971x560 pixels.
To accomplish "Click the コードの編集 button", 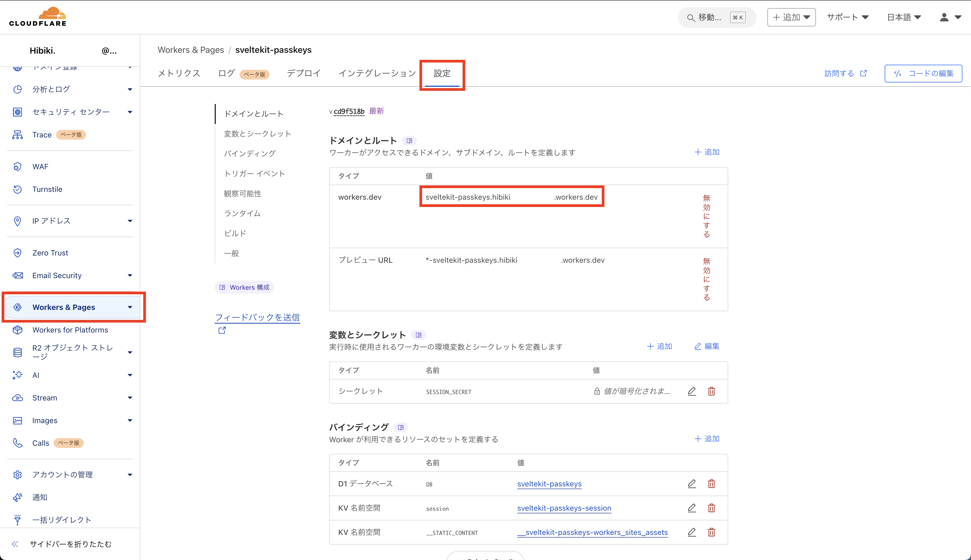I will pos(923,74).
